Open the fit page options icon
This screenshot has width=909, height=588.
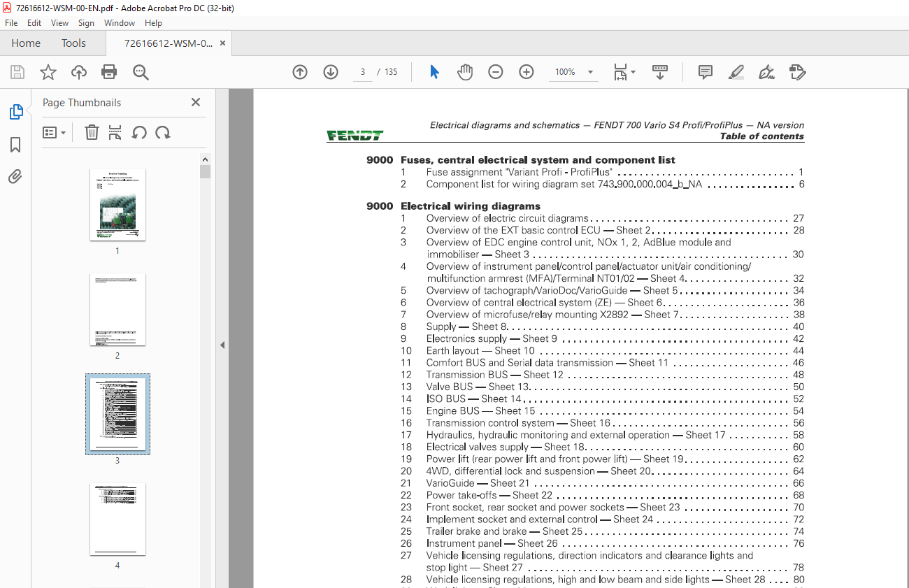(624, 72)
